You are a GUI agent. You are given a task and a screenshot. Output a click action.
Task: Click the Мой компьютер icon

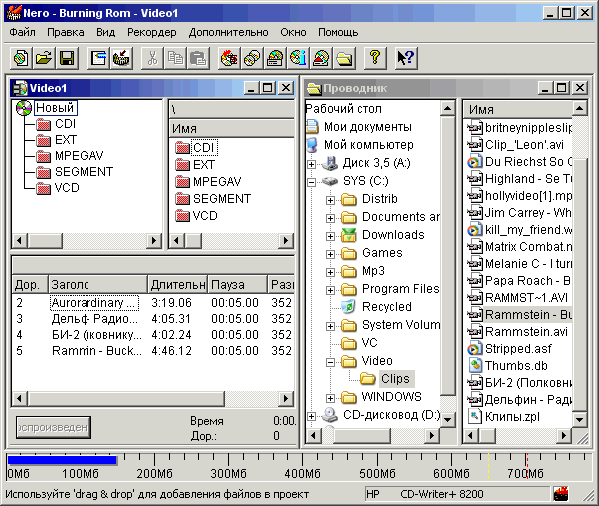[312, 145]
